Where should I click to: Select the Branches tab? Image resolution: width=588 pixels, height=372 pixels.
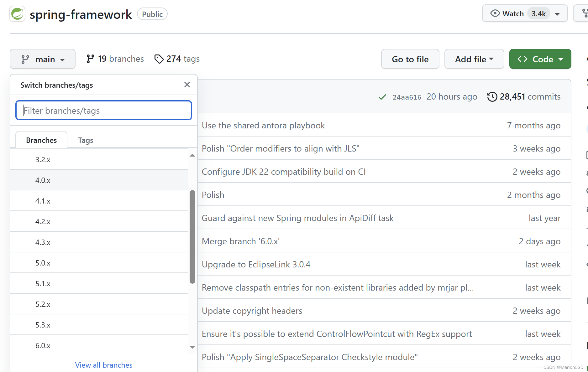[x=41, y=140]
